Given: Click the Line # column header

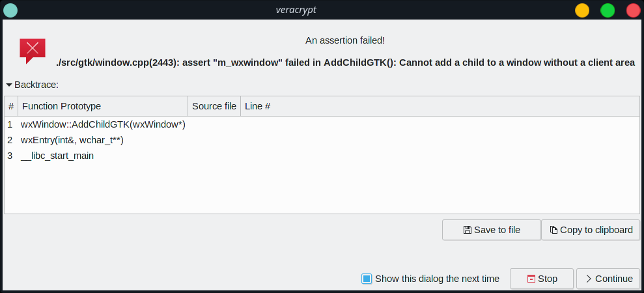Looking at the screenshot, I should click(x=440, y=106).
